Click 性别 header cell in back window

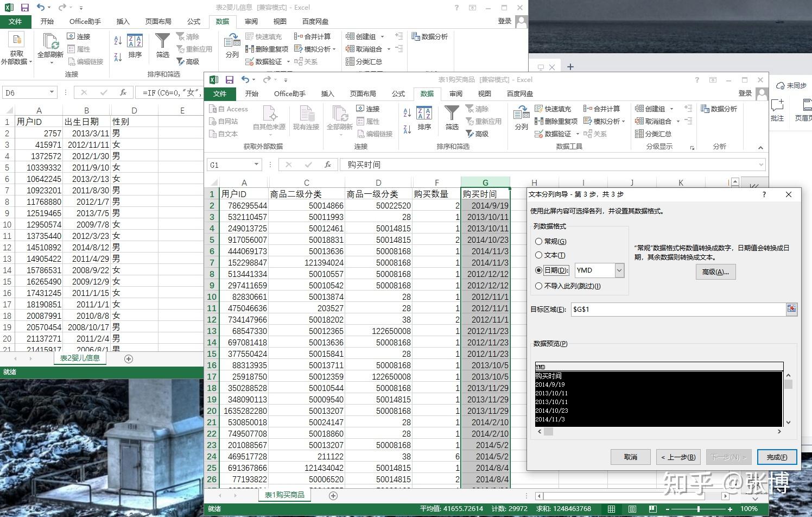(134, 121)
